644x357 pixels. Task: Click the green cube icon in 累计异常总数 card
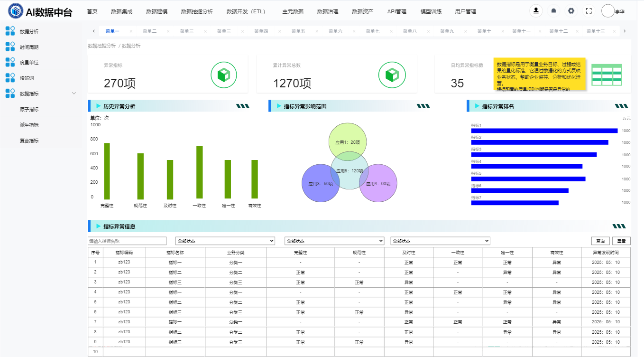coord(392,75)
